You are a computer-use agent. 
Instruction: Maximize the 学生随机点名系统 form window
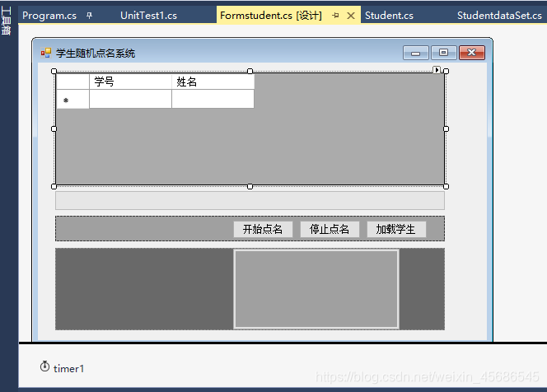click(443, 53)
